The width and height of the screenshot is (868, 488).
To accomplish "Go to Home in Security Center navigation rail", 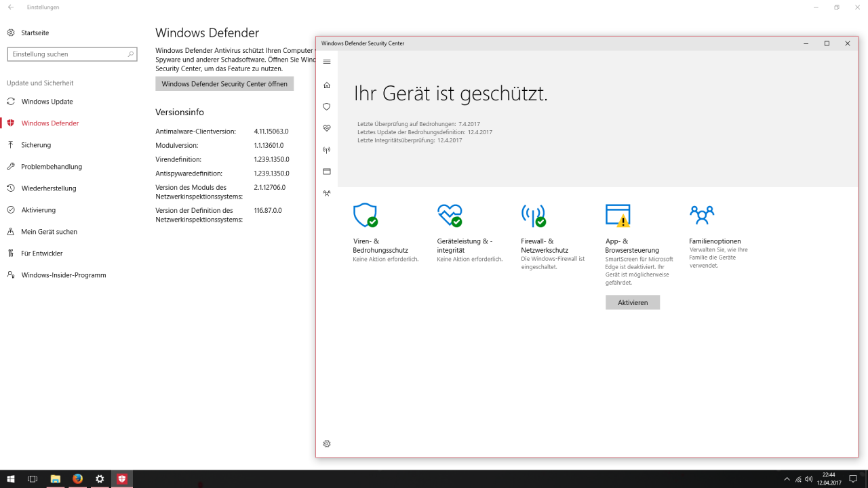I will pyautogui.click(x=327, y=85).
